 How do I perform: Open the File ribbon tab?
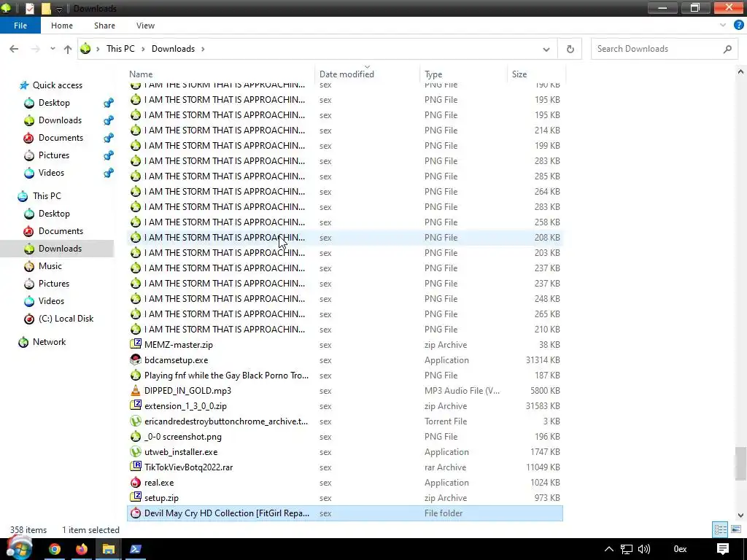[x=20, y=26]
